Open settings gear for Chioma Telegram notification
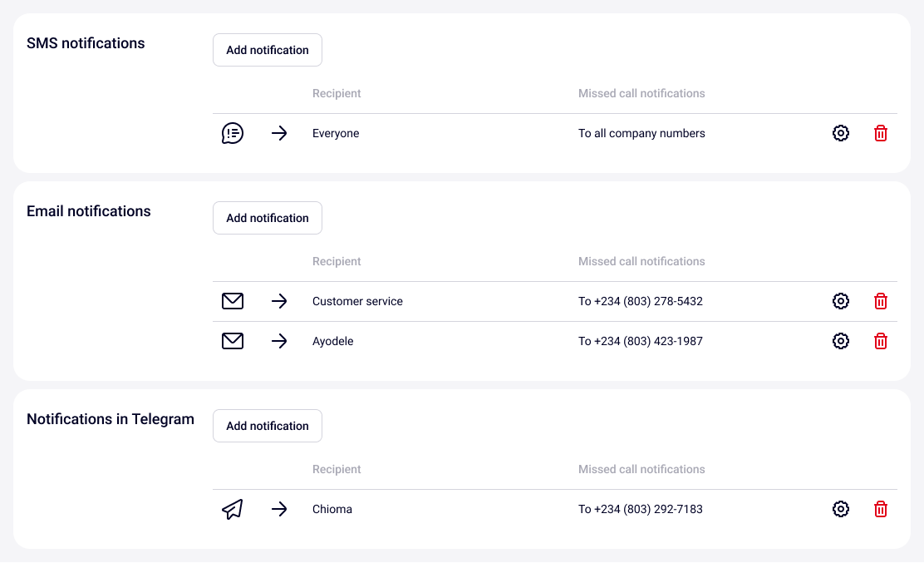 point(841,509)
